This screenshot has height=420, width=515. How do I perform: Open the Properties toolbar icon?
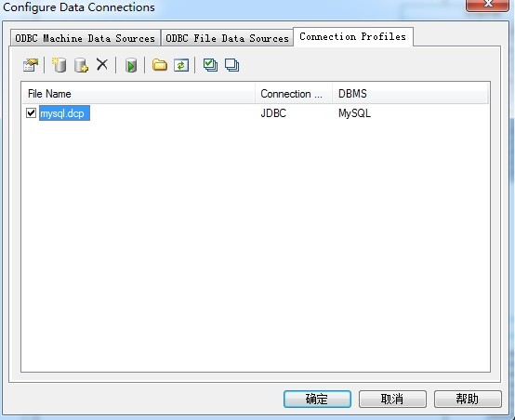[31, 65]
